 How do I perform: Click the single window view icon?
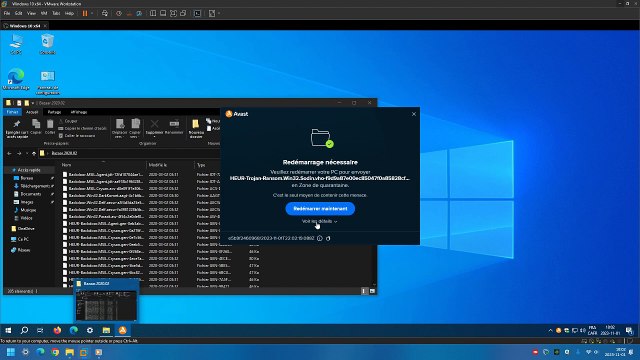point(163,13)
